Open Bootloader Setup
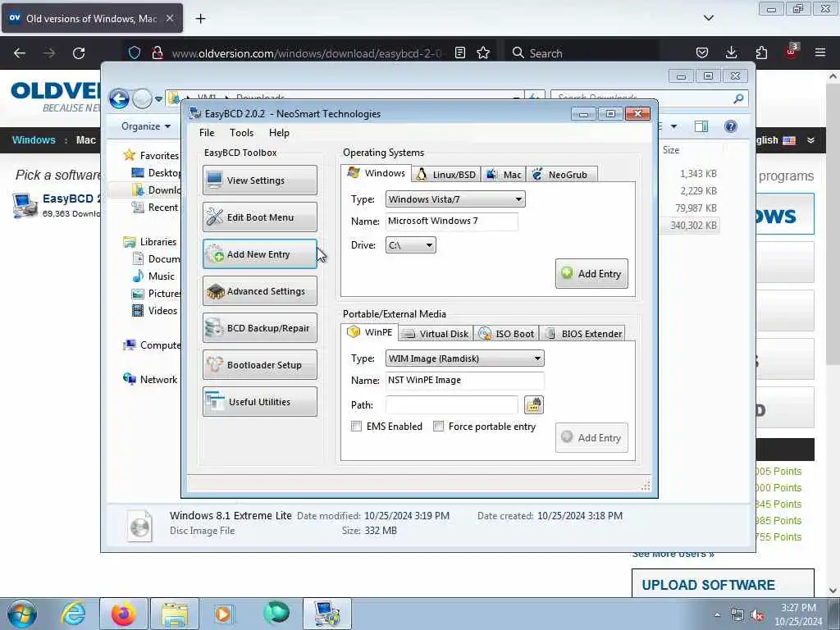This screenshot has height=630, width=840. click(x=260, y=365)
